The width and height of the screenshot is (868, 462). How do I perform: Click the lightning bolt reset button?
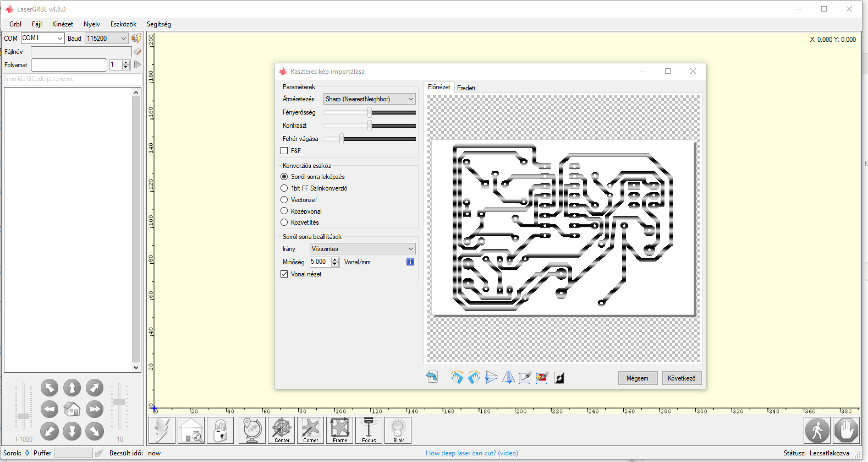tap(162, 430)
